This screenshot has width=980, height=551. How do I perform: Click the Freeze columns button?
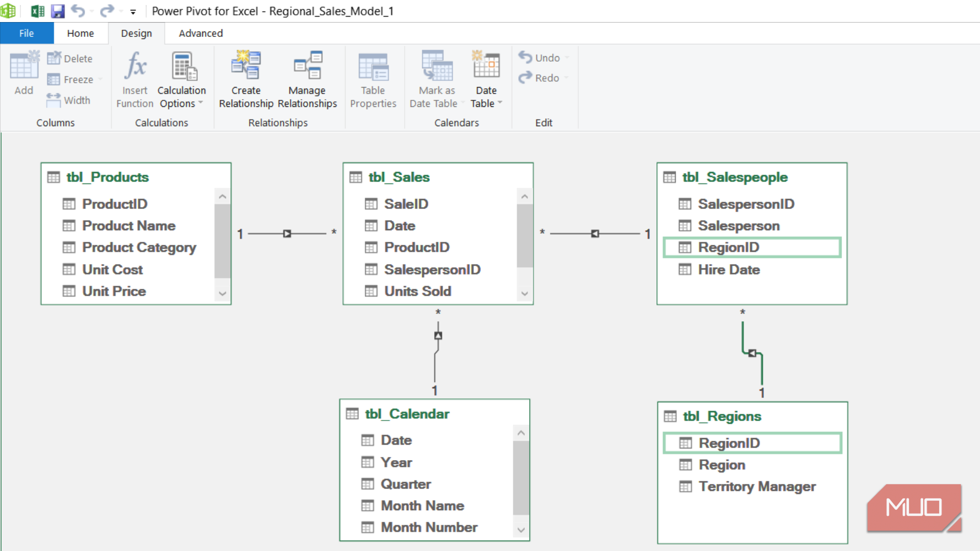tap(71, 79)
